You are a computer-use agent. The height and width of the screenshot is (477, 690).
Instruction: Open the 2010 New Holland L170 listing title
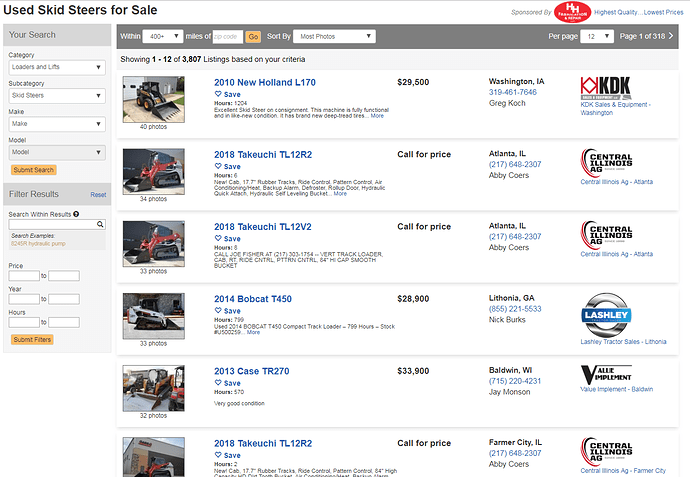coord(264,82)
